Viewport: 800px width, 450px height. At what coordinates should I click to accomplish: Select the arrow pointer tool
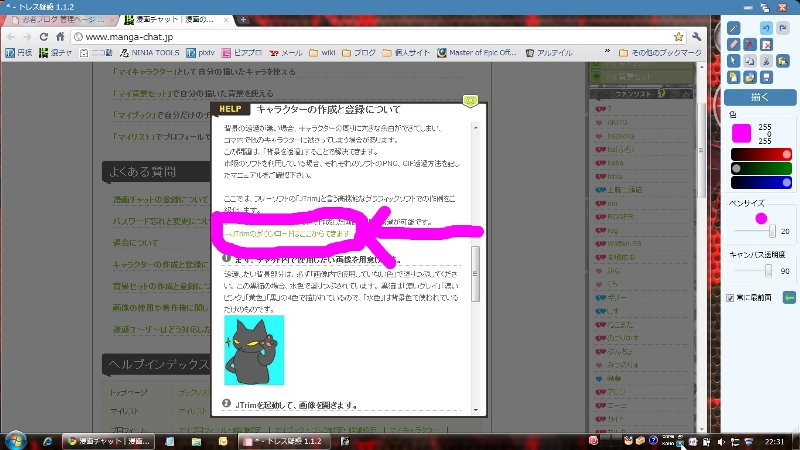(733, 61)
